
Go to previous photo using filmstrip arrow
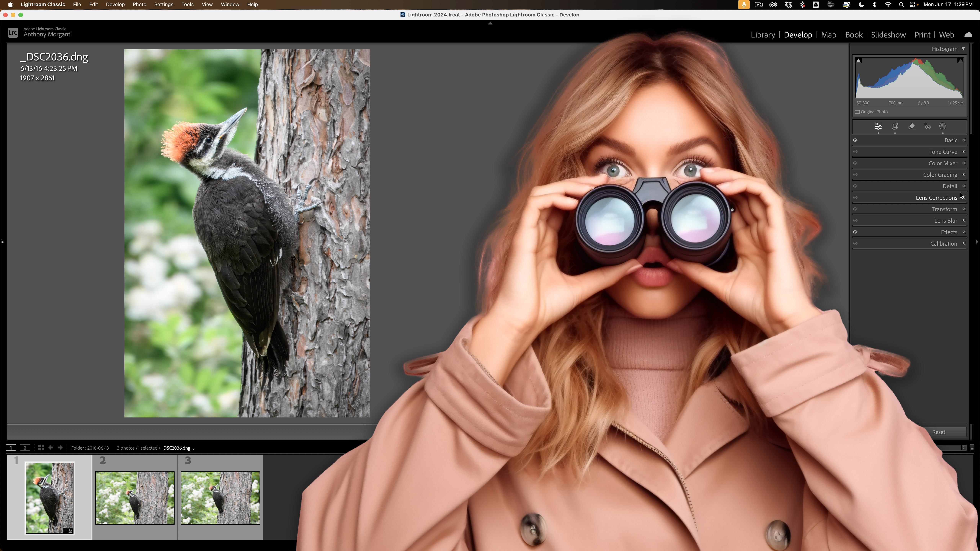[51, 447]
